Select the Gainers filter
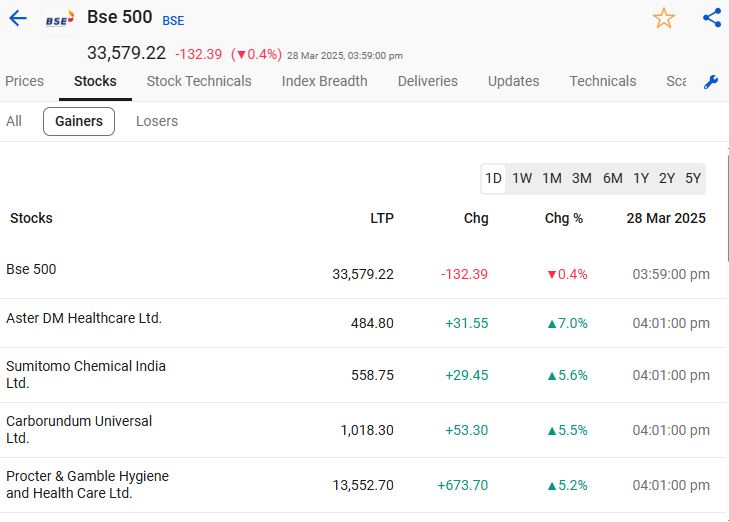 (79, 121)
